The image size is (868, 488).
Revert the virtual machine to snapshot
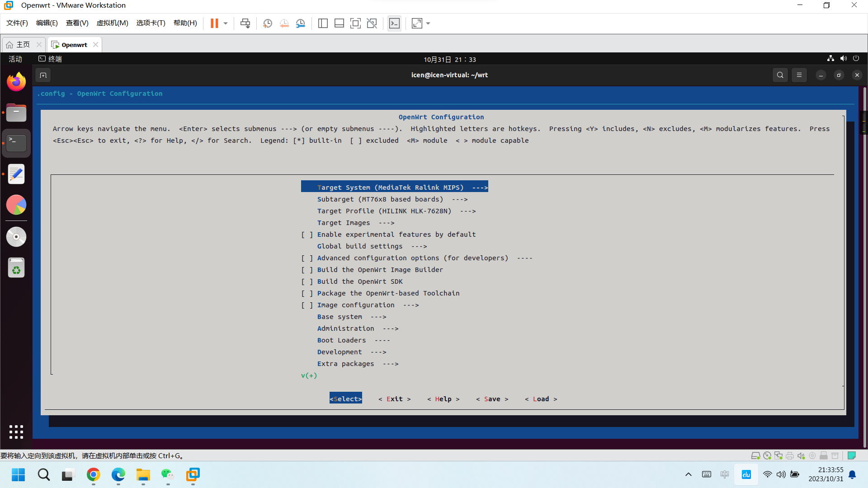(284, 23)
